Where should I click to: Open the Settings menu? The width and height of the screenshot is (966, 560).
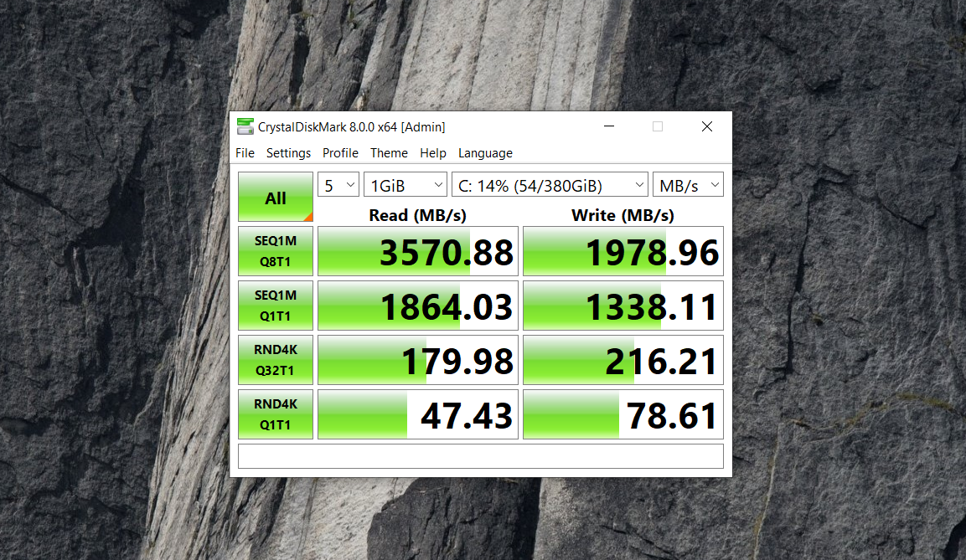coord(288,153)
